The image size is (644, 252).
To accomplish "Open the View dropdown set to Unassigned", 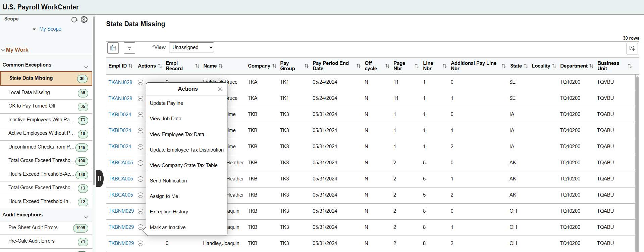I will (x=192, y=47).
